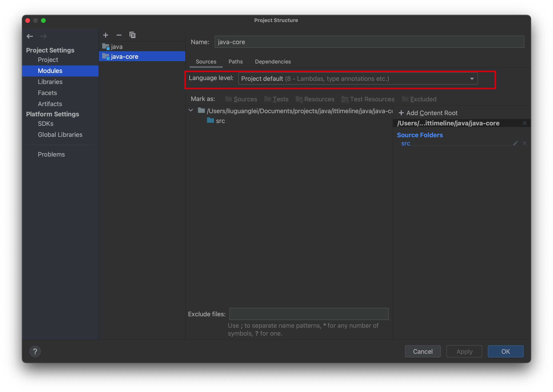Viewport: 553px width, 392px height.
Task: Click the java-core module folder icon
Action: click(x=105, y=56)
